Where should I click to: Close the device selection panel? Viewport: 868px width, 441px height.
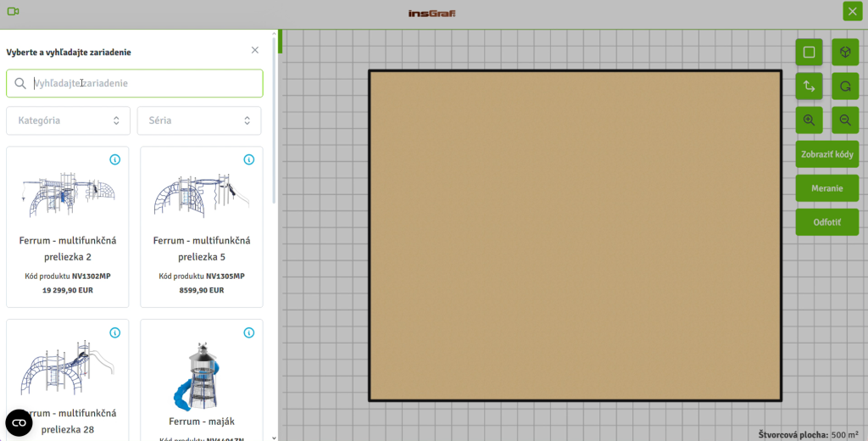pos(254,50)
